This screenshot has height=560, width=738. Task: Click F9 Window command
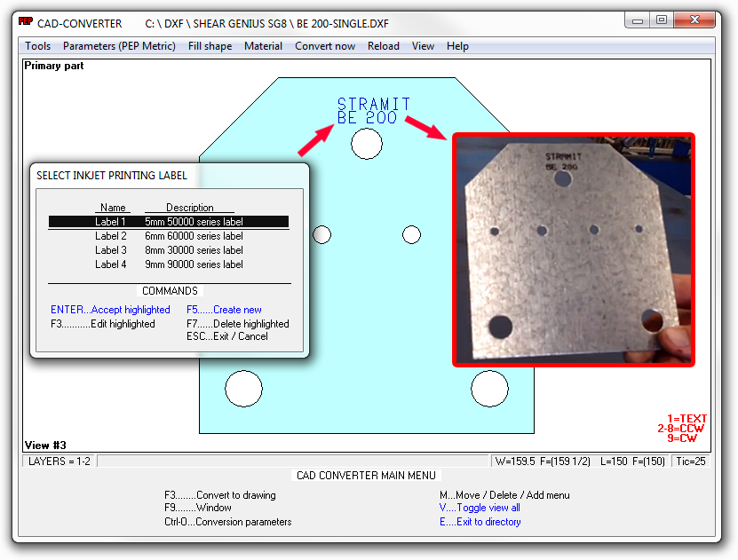coord(198,508)
